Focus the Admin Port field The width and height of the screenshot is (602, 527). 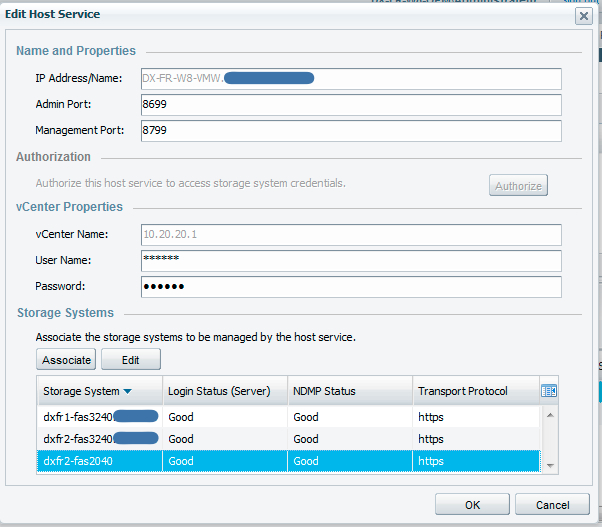[350, 105]
